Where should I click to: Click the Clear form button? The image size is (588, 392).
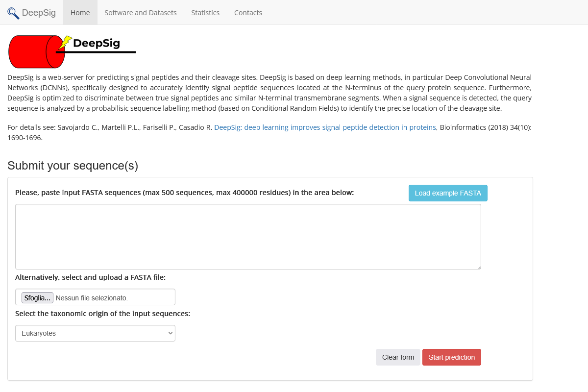(x=398, y=357)
